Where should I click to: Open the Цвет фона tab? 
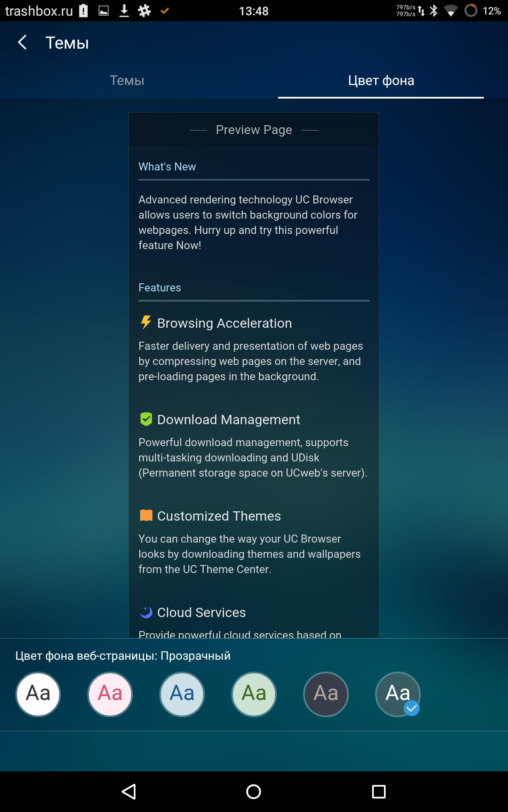point(381,80)
